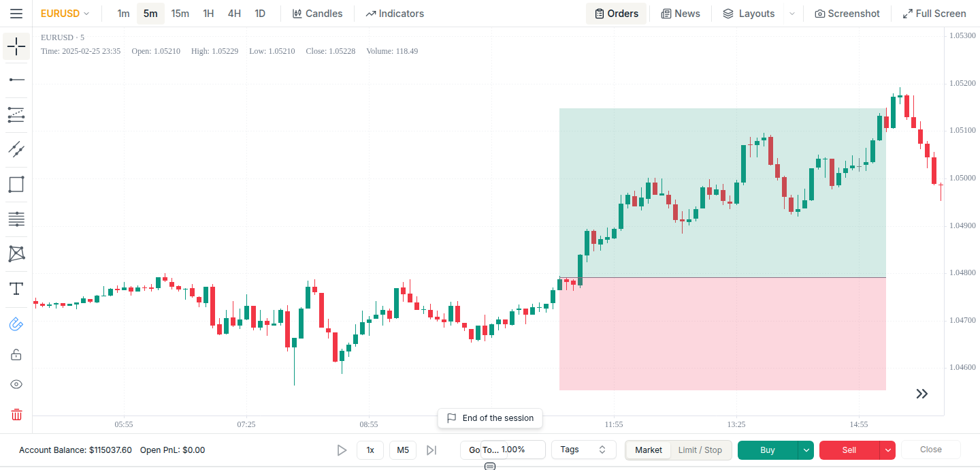This screenshot has width=980, height=470.
Task: Switch order type to Limit / Stop
Action: 700,450
